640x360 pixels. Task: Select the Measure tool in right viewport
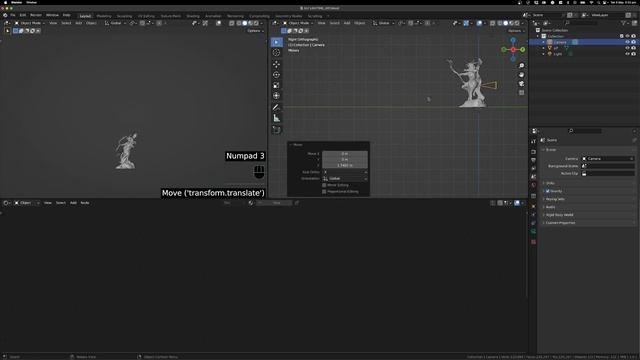[x=276, y=118]
